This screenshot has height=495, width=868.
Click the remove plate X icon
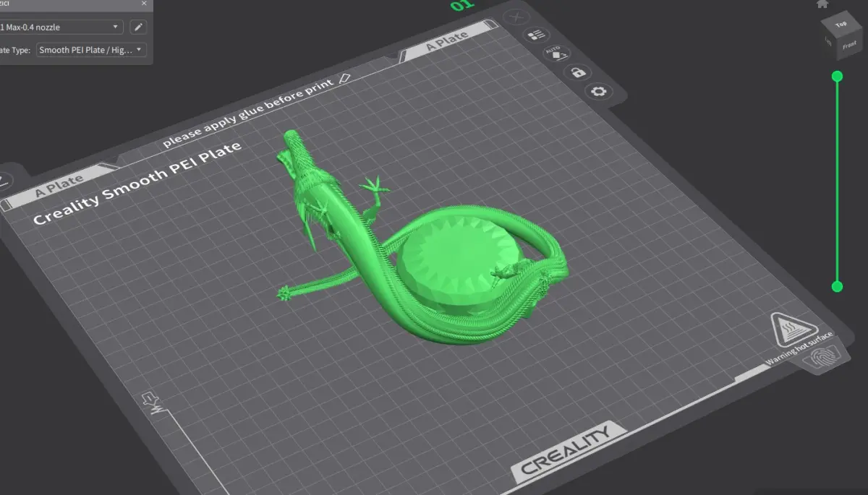click(516, 17)
